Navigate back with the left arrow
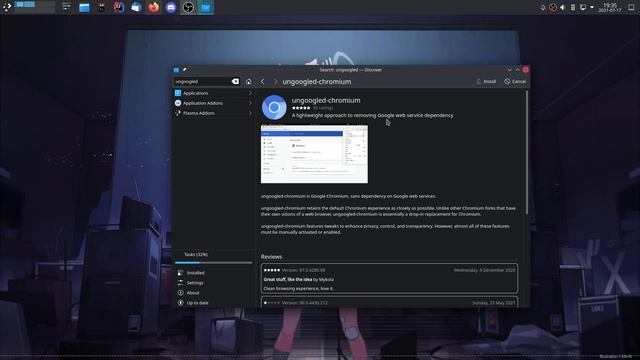 point(262,82)
